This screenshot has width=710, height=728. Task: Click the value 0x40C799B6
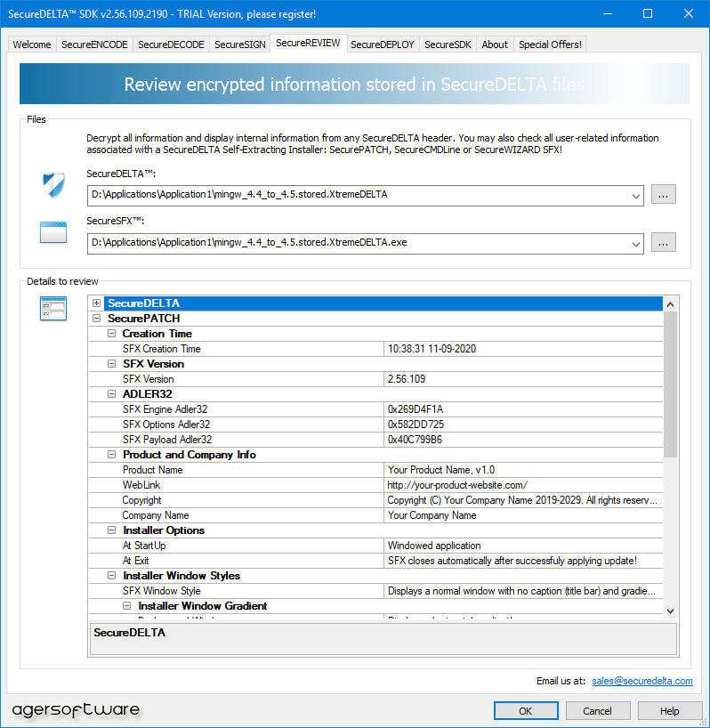pos(415,440)
